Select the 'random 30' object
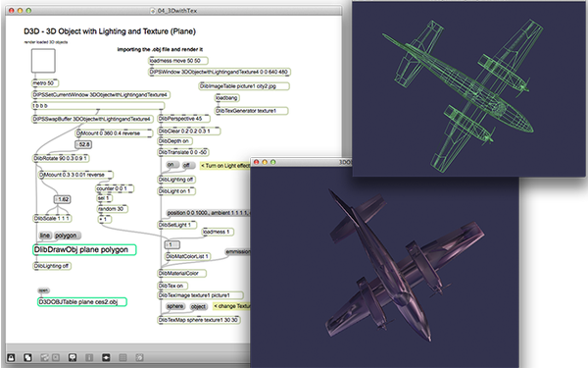The height and width of the screenshot is (368, 588). click(x=113, y=209)
